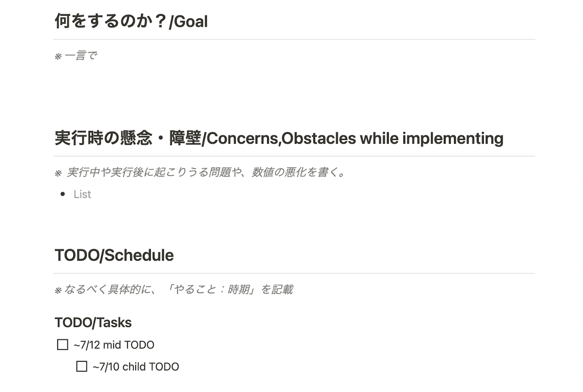Click the ※一言で hint text
Image resolution: width=583 pixels, height=392 pixels.
click(81, 55)
